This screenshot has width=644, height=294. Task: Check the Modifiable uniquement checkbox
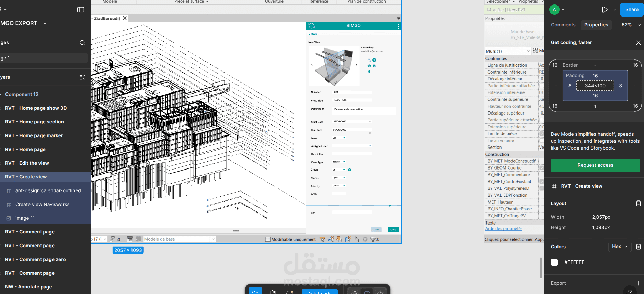268,239
